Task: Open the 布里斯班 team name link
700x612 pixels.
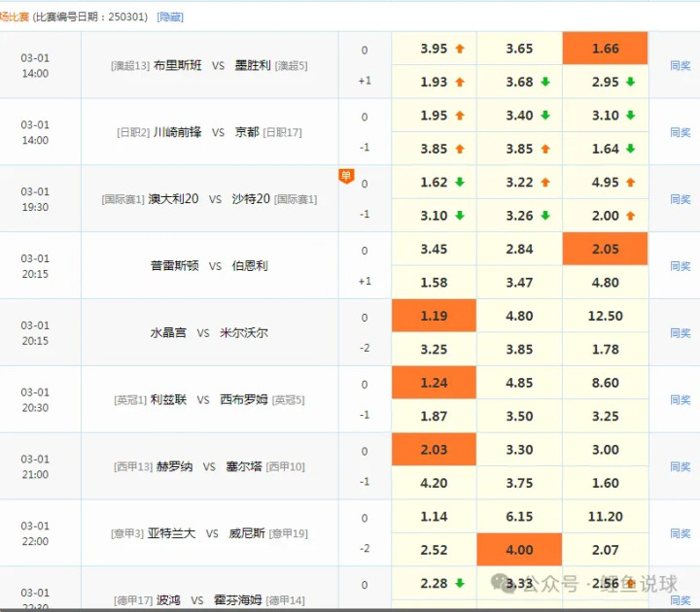Action: (178, 65)
